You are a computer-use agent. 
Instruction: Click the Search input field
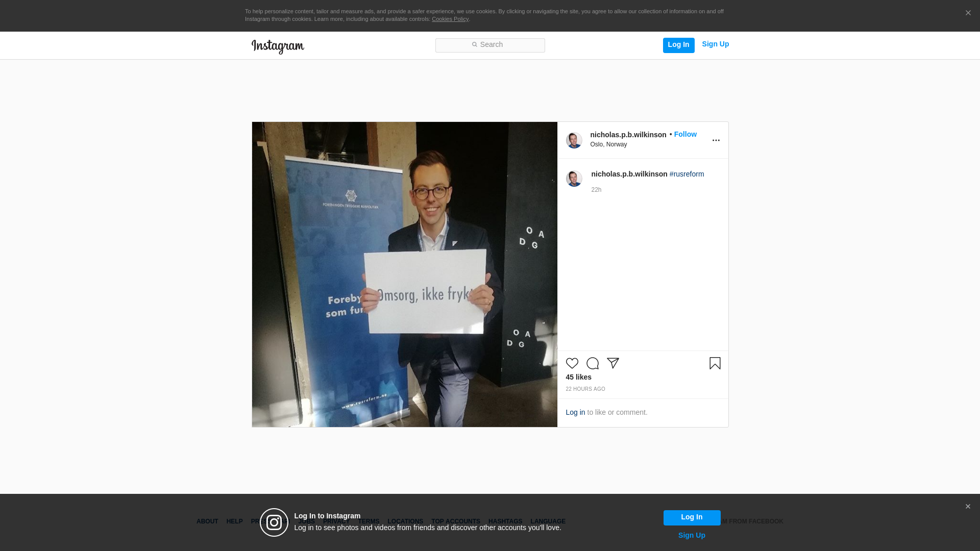[x=490, y=45]
